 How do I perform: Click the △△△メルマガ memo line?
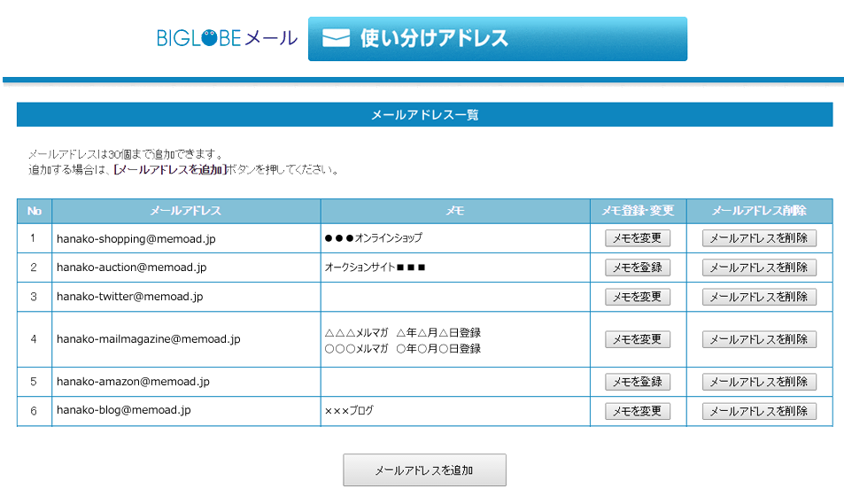click(403, 333)
